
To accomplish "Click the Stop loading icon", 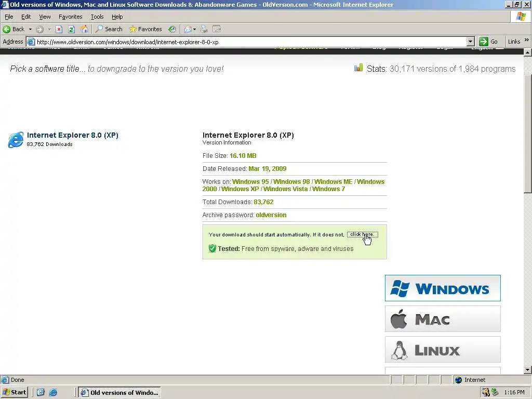I will coord(59,29).
